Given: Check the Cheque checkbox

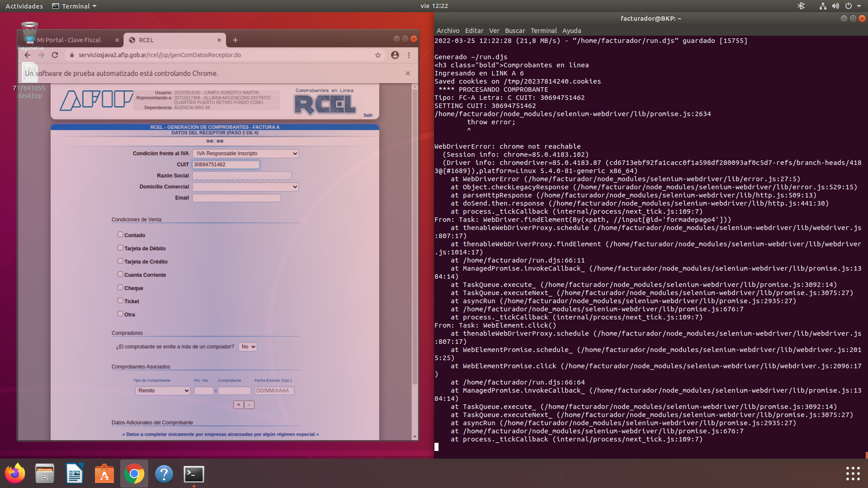Looking at the screenshot, I should coord(120,287).
